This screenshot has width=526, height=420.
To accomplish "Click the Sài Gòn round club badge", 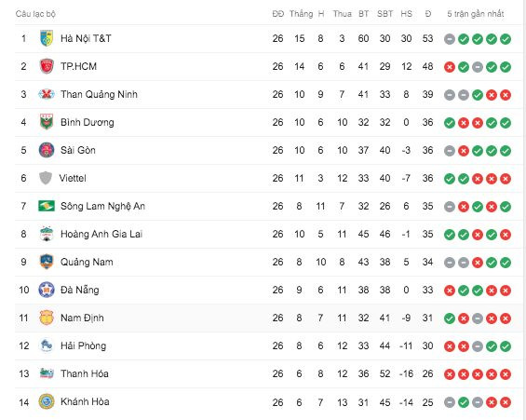I will (47, 150).
